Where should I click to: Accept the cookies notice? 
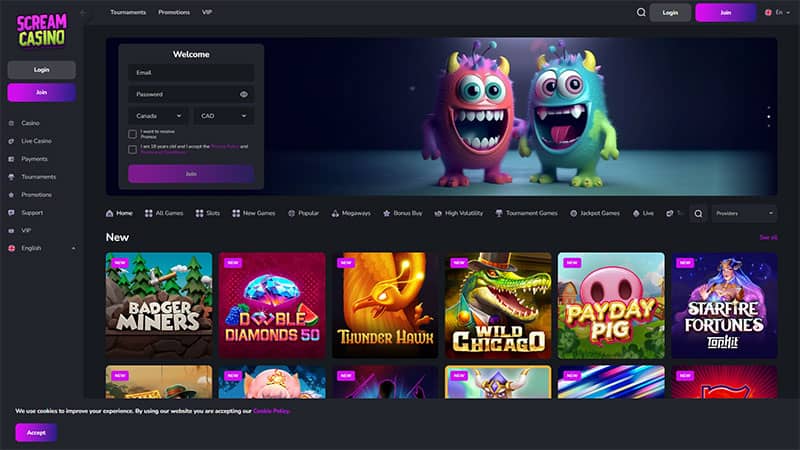36,433
